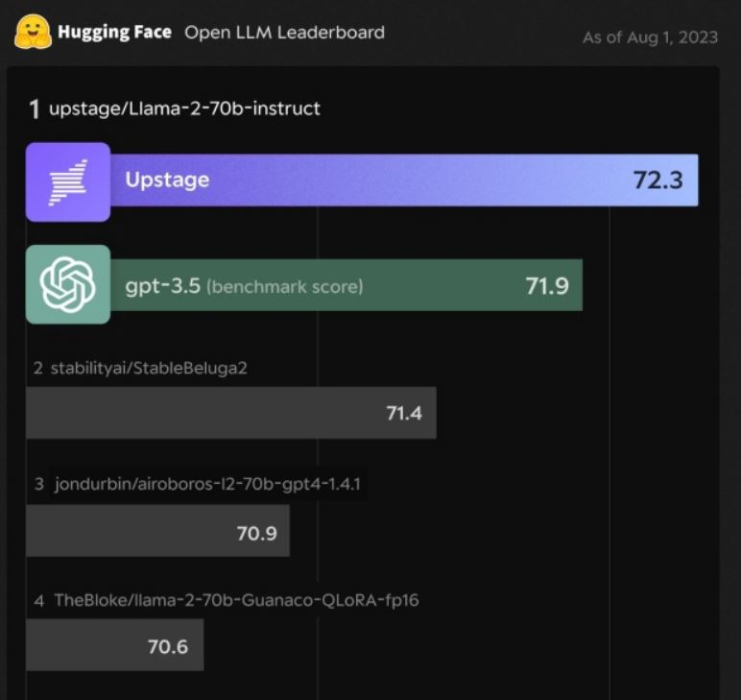Click the OpenAI gpt-3.5 logo icon
Viewport: 741px width, 700px height.
click(68, 284)
